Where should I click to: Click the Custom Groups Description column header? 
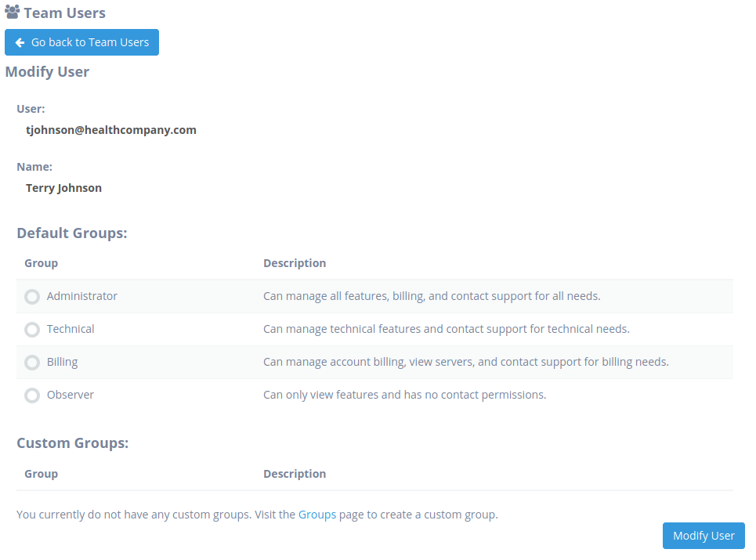295,474
